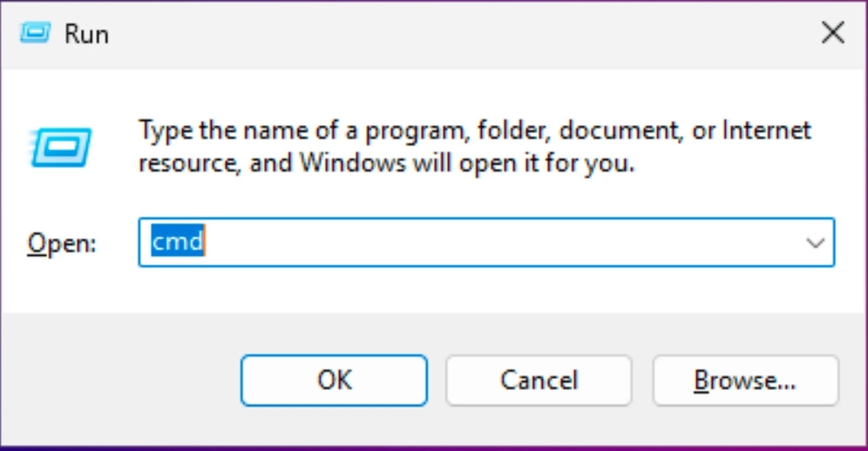Click the "resource, and Windows will open it" line
The image size is (868, 451).
tap(385, 162)
